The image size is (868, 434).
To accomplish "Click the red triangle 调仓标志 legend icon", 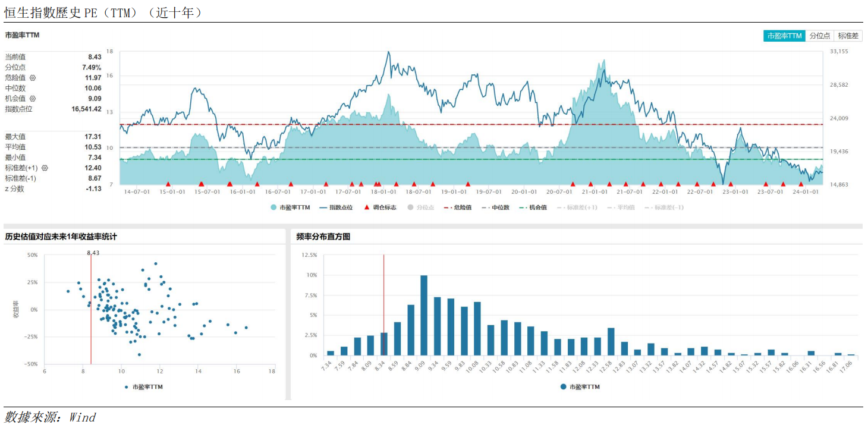I will tap(366, 207).
